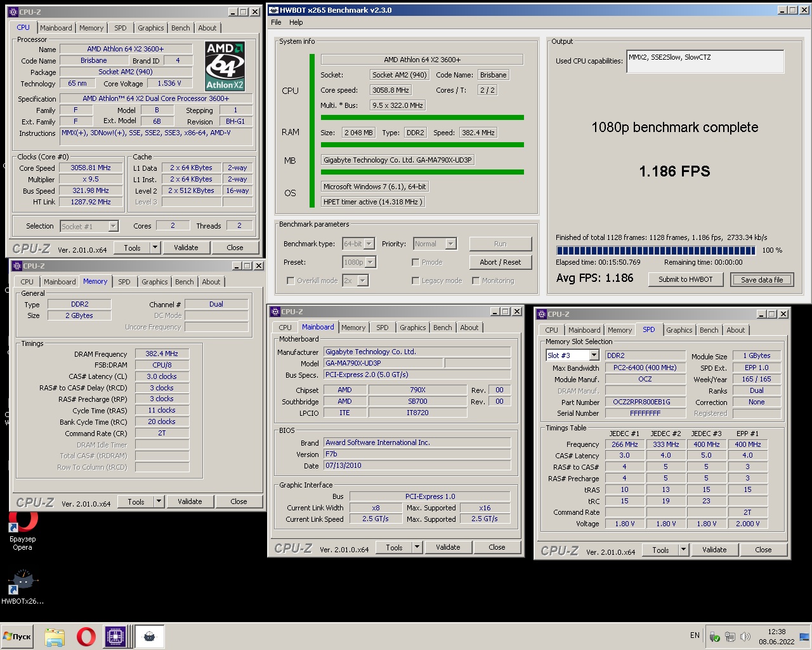Screen dimensions: 812x650
Task: Click the benchmark progress bar at 100 %
Action: pos(656,250)
